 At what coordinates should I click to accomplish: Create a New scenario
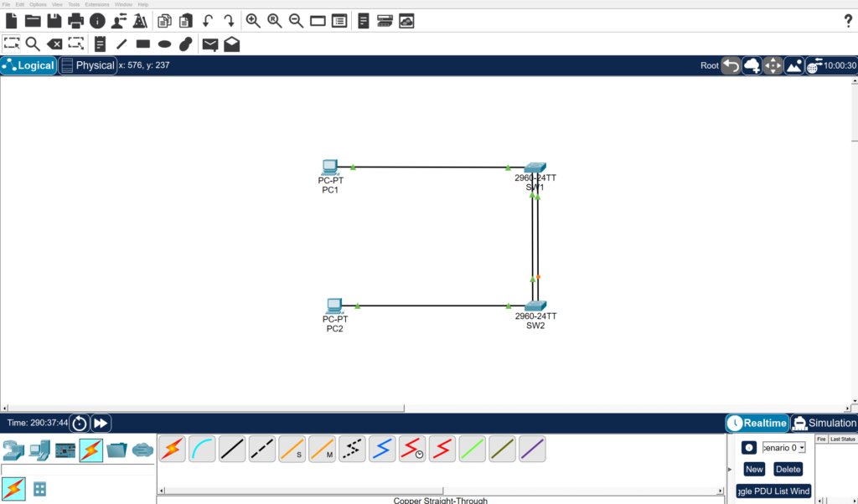[x=752, y=469]
